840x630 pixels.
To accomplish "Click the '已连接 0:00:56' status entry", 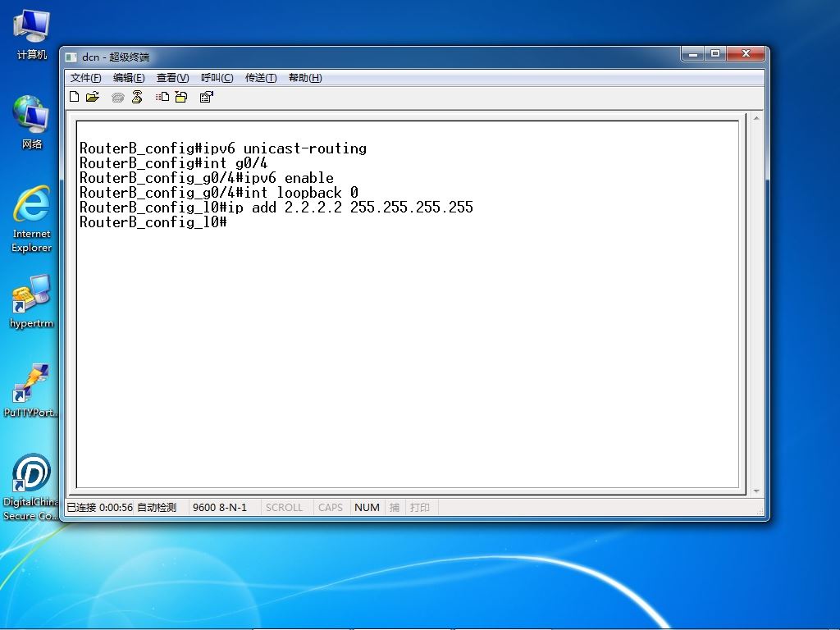I will point(99,507).
